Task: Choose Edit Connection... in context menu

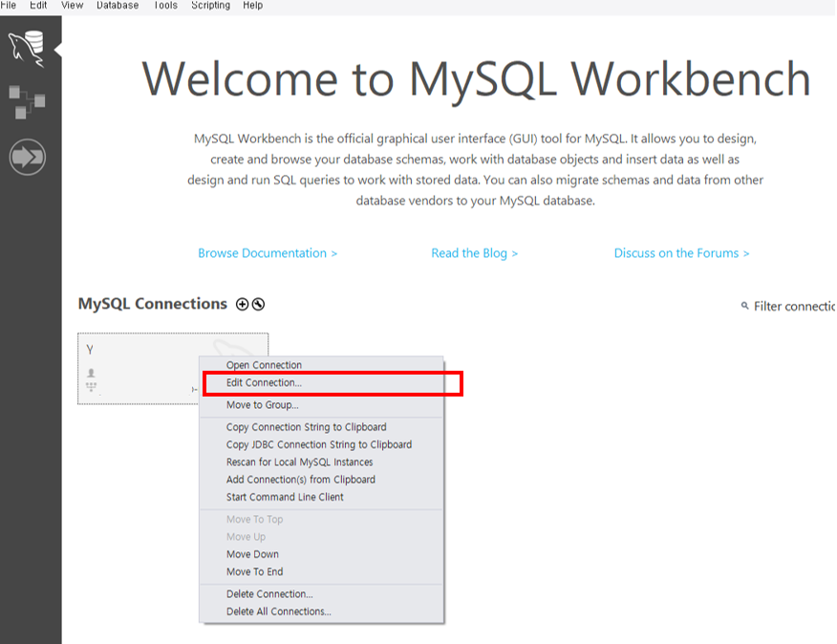Action: click(321, 383)
